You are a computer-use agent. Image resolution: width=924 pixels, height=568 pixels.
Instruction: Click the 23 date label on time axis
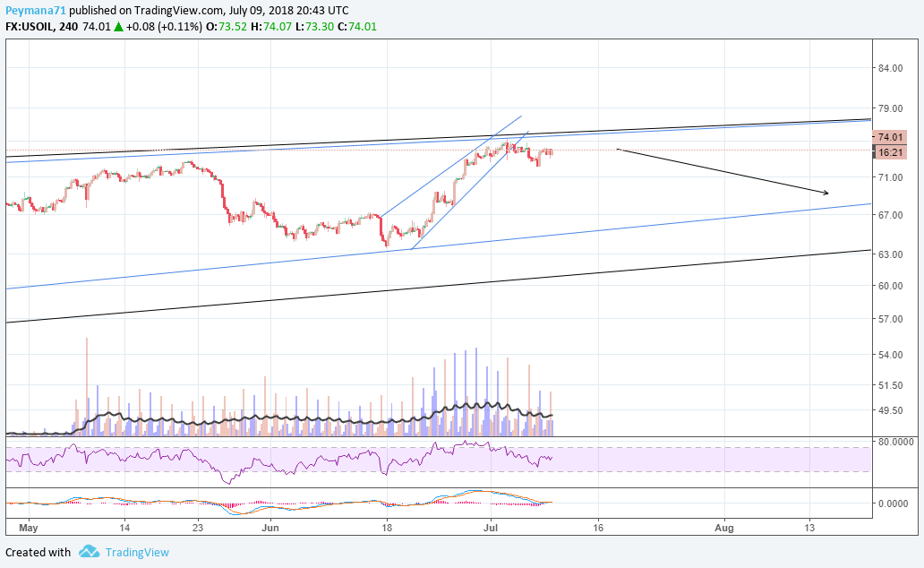tap(197, 528)
